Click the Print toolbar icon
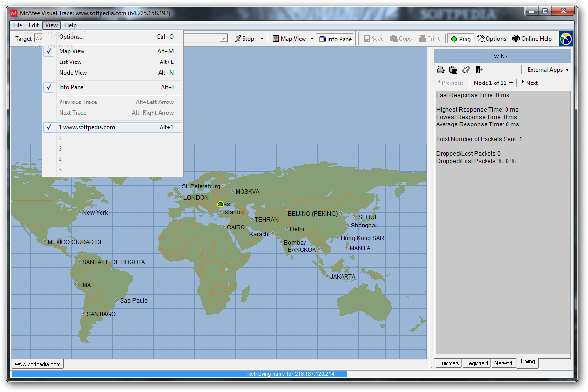The image size is (588, 392). point(429,39)
